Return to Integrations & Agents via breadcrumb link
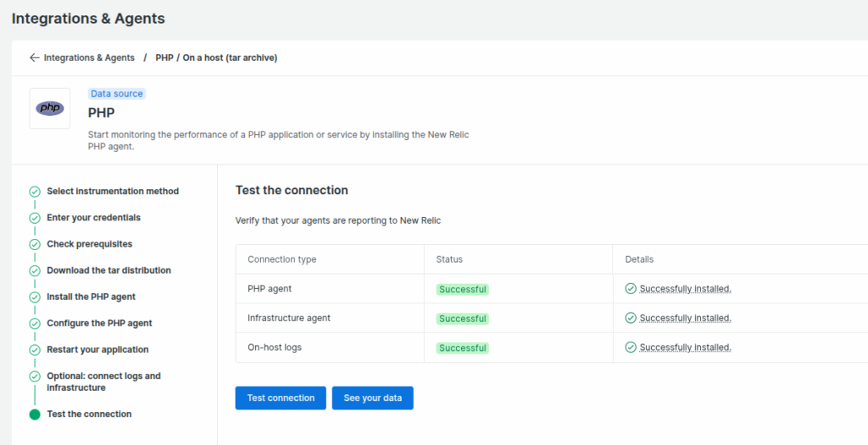This screenshot has width=868, height=445. click(89, 58)
